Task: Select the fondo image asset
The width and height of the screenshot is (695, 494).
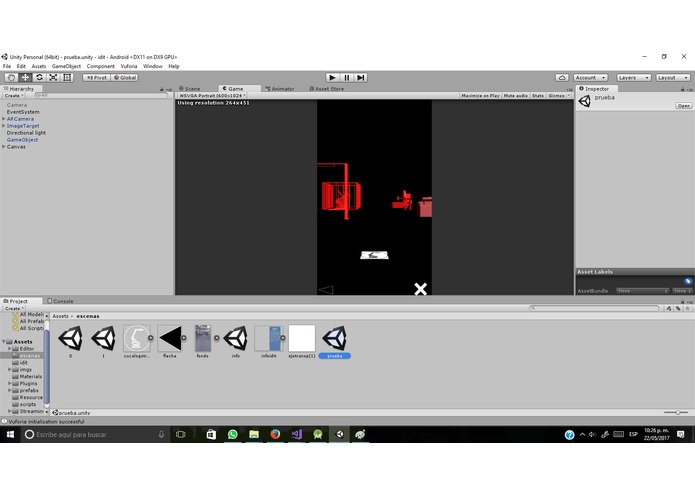Action: [203, 342]
